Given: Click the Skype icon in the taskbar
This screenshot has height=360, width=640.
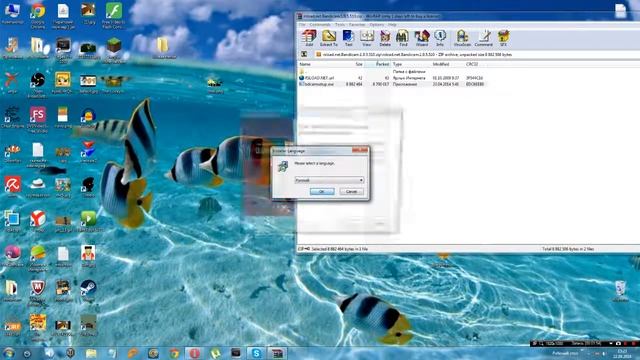Looking at the screenshot, I should click(256, 353).
